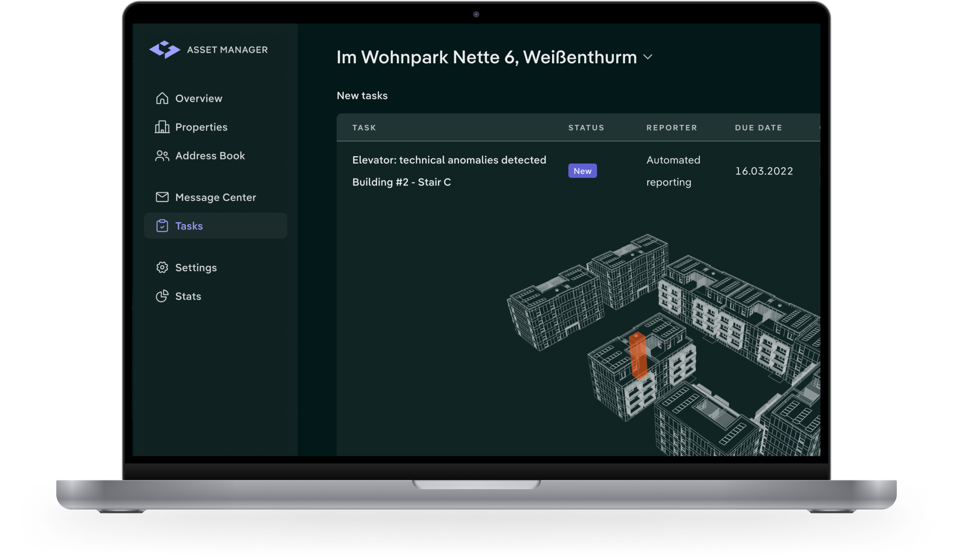The image size is (953, 560).
Task: Click the Automated reporting cell
Action: [x=673, y=171]
